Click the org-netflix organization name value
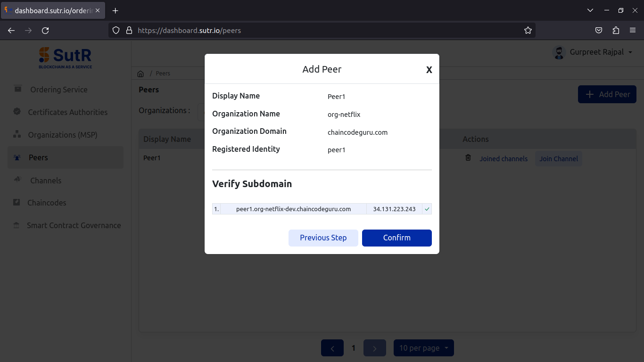 (344, 115)
